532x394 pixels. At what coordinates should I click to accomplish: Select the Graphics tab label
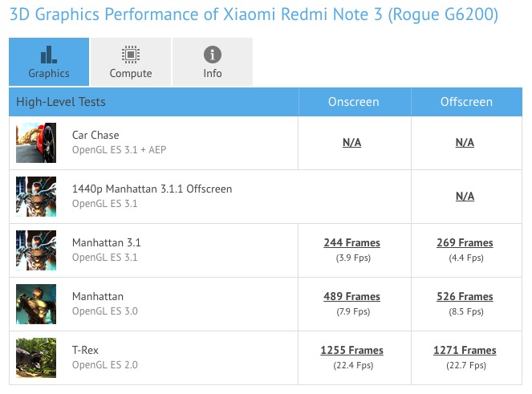click(x=48, y=73)
